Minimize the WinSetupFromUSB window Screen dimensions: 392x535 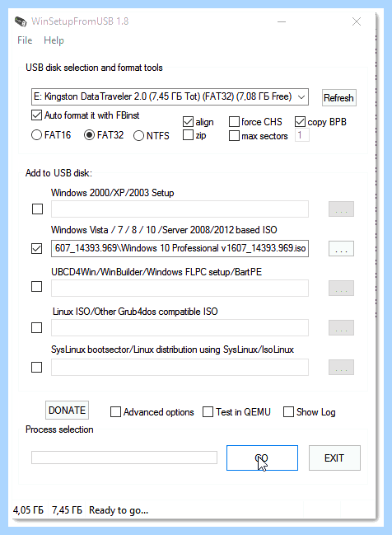[282, 21]
